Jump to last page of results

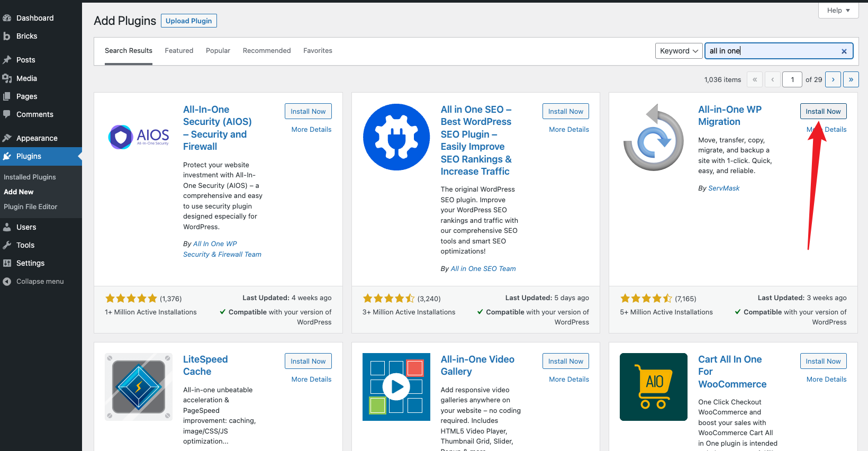click(x=851, y=79)
